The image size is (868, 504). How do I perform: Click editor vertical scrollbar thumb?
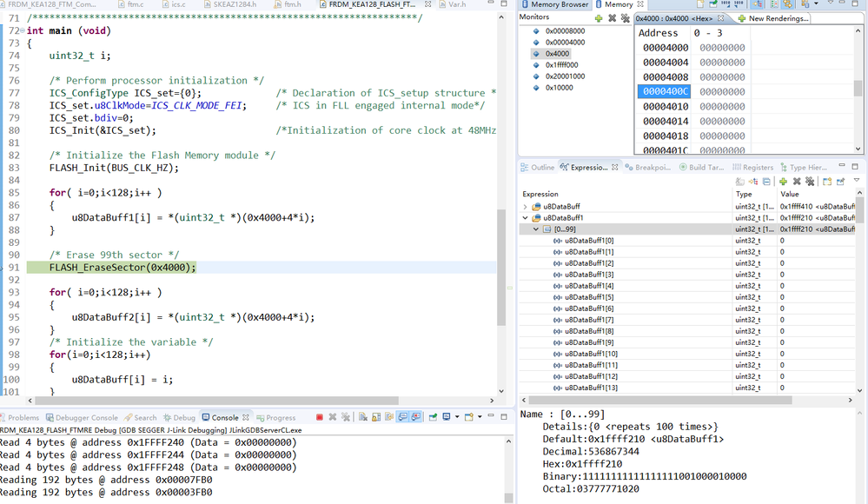coord(501,268)
